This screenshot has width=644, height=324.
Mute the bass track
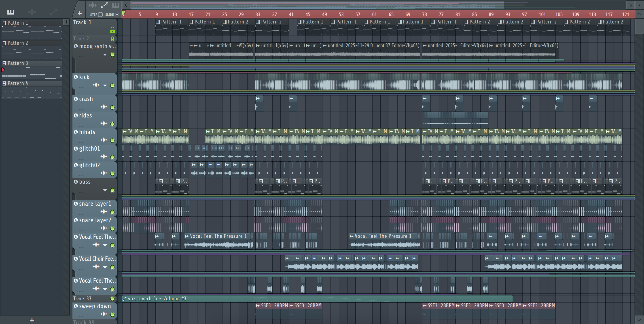[112, 190]
